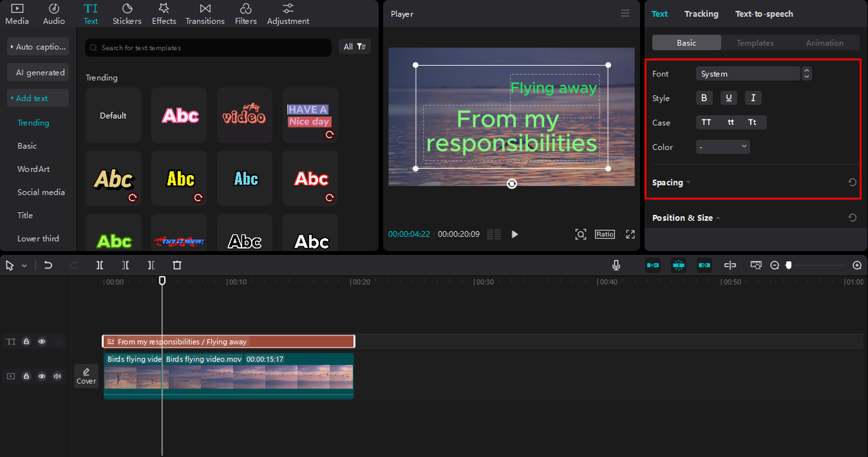Screen dimensions: 868x457
Task: Click the undo arrow in timeline toolbar
Action: [x=48, y=265]
